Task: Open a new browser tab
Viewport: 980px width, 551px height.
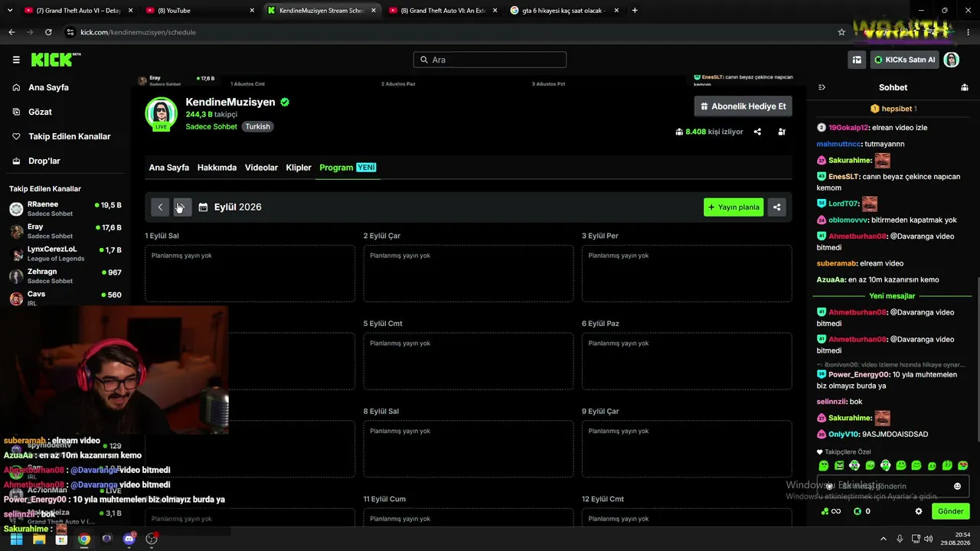Action: (635, 11)
